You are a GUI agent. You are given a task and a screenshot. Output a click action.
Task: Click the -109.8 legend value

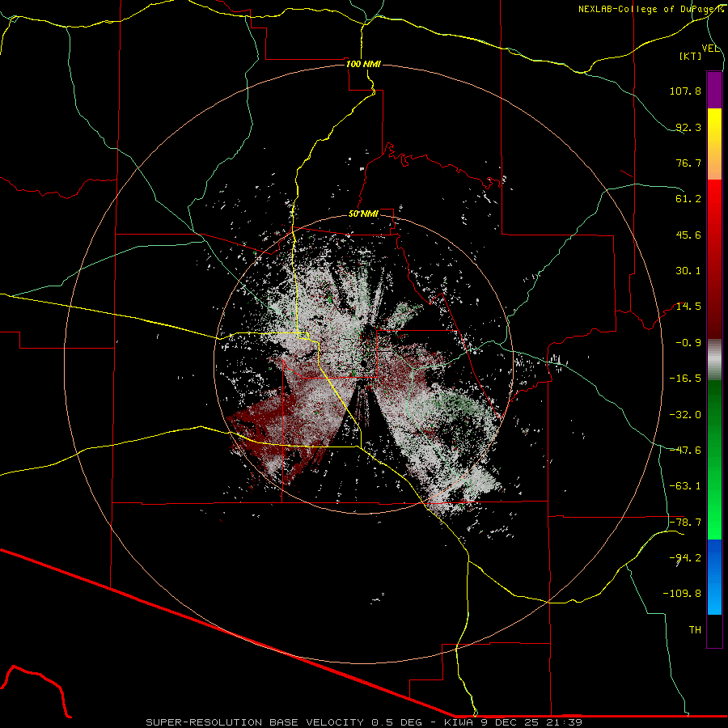tap(682, 594)
